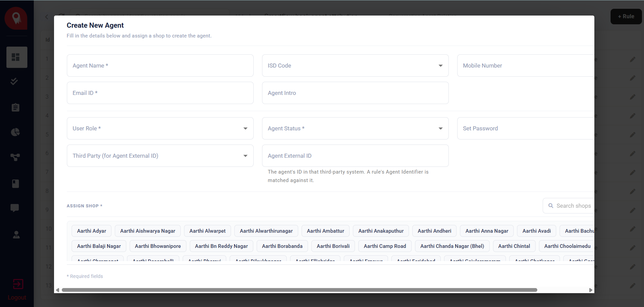Pick the Aarthi Andheri shop chip
This screenshot has height=307, width=644.
[x=434, y=231]
